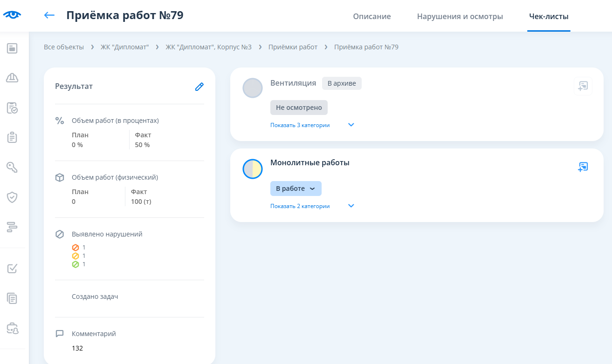The width and height of the screenshot is (612, 364).
Task: Click the shield checkmark sidebar icon
Action: click(12, 197)
